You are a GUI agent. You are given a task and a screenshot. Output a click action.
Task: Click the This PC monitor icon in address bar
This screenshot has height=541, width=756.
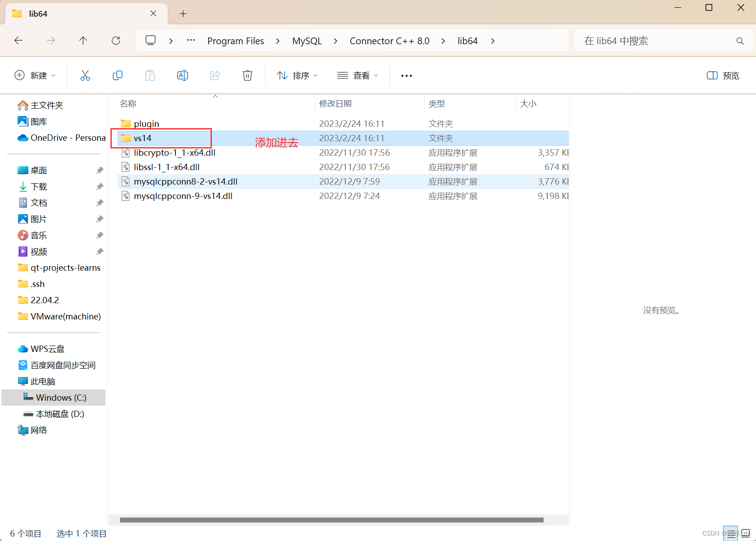[x=151, y=41]
